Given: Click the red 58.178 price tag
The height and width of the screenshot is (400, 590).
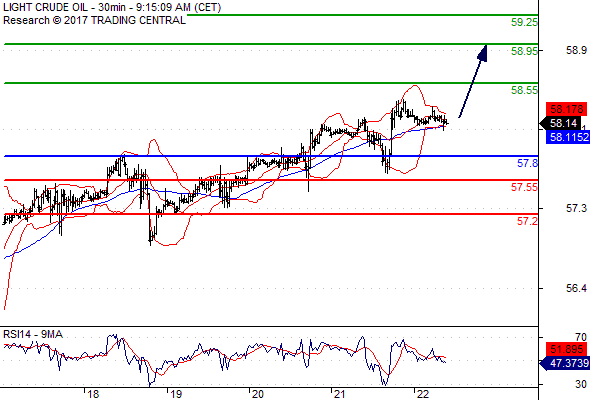Looking at the screenshot, I should point(566,110).
